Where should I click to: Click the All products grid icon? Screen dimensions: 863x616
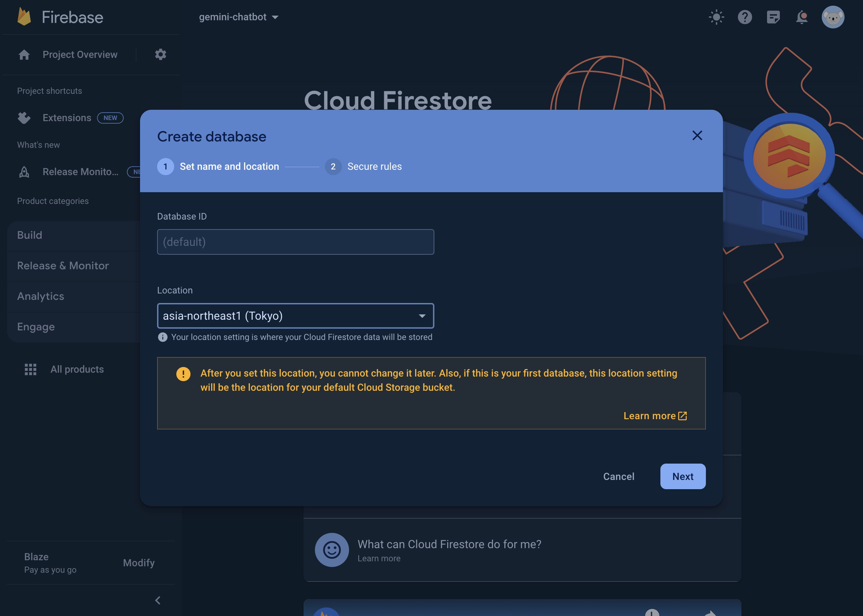click(30, 369)
